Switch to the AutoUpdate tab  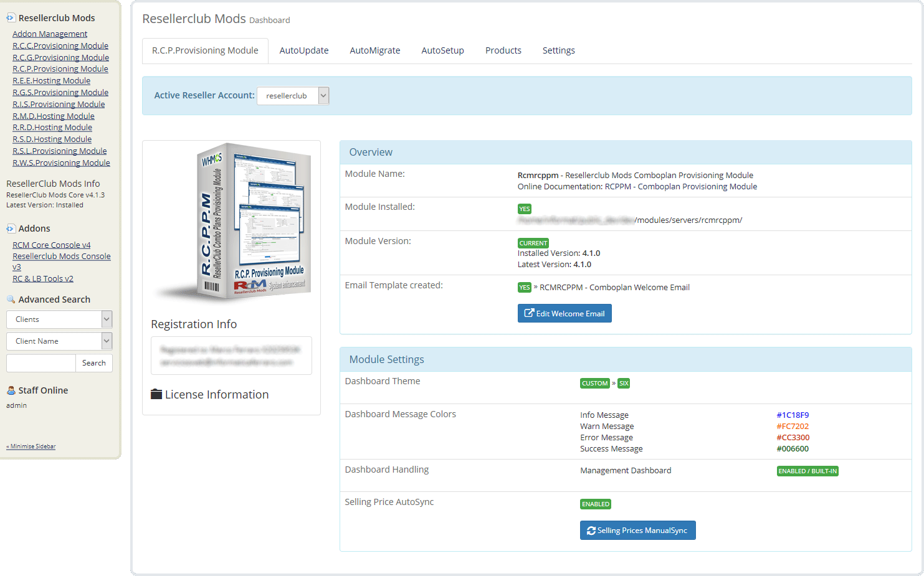(x=304, y=50)
